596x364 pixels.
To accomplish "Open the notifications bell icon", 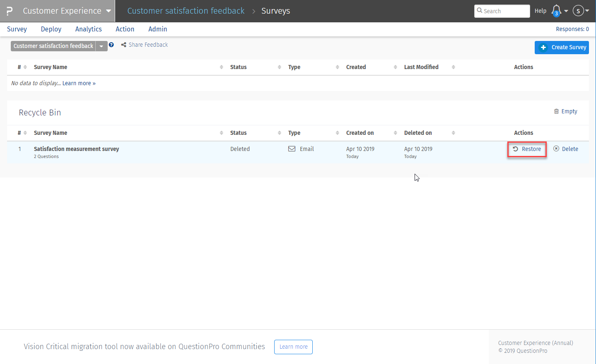I will tap(556, 10).
